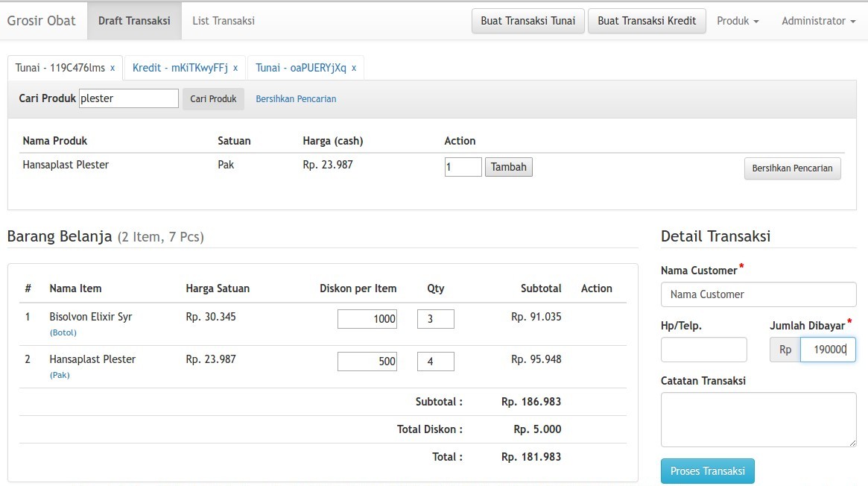Add Hansaplast Plester with the Tambah button
The image size is (868, 486).
[x=508, y=167]
